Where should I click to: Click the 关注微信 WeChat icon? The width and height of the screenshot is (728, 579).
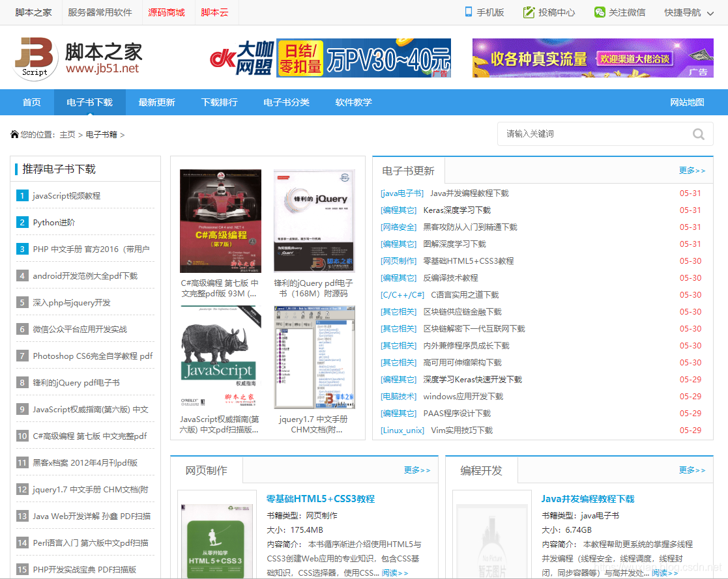[x=600, y=12]
